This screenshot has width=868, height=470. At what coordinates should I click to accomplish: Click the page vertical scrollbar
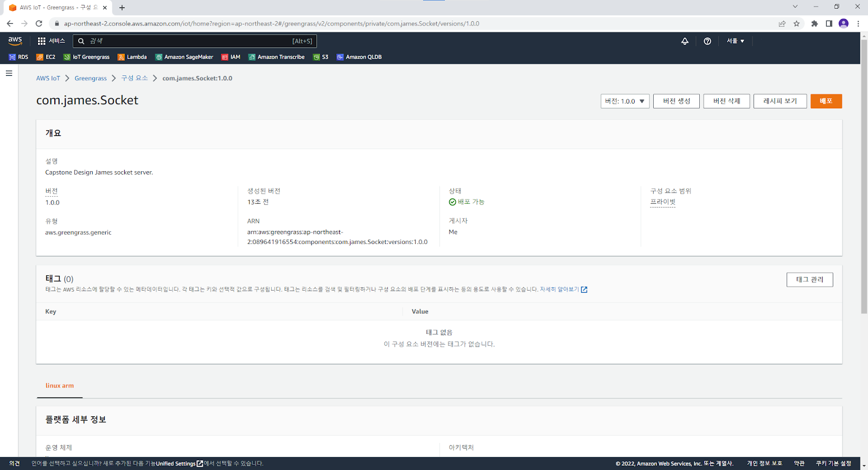point(864,176)
